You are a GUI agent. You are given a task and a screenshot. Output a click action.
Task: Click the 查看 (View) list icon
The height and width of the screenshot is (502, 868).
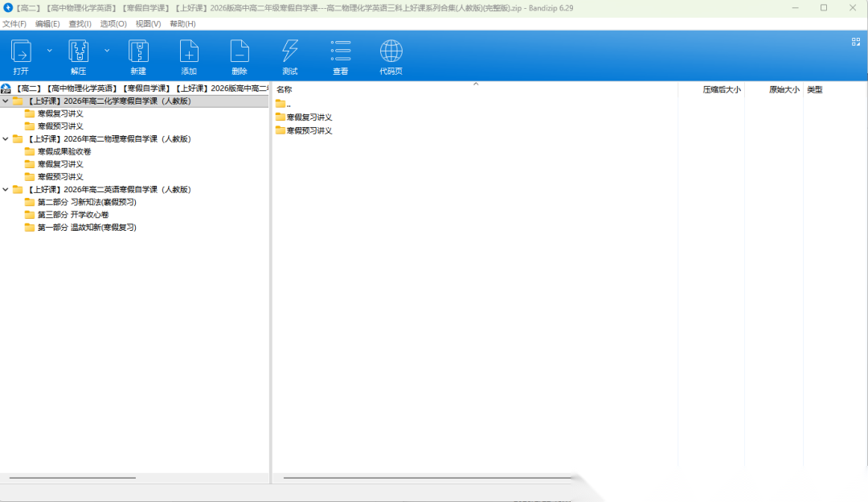341,51
